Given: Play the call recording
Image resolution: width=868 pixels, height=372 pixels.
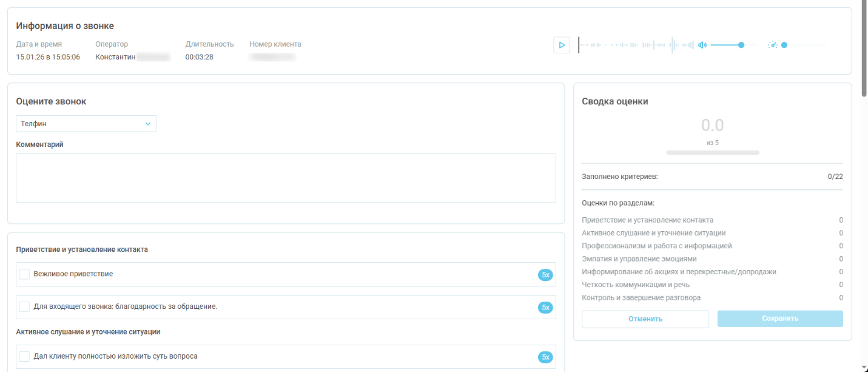Looking at the screenshot, I should point(562,45).
